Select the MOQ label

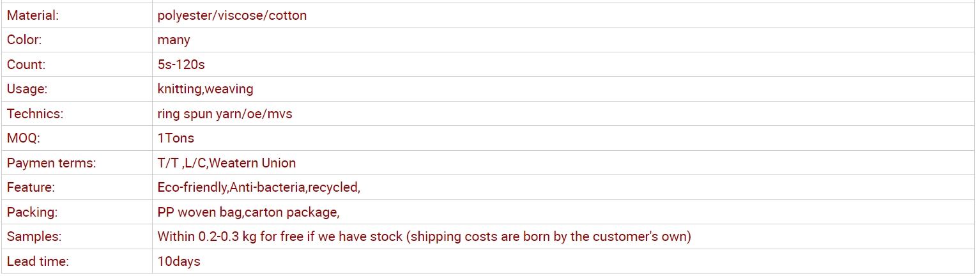[x=23, y=138]
